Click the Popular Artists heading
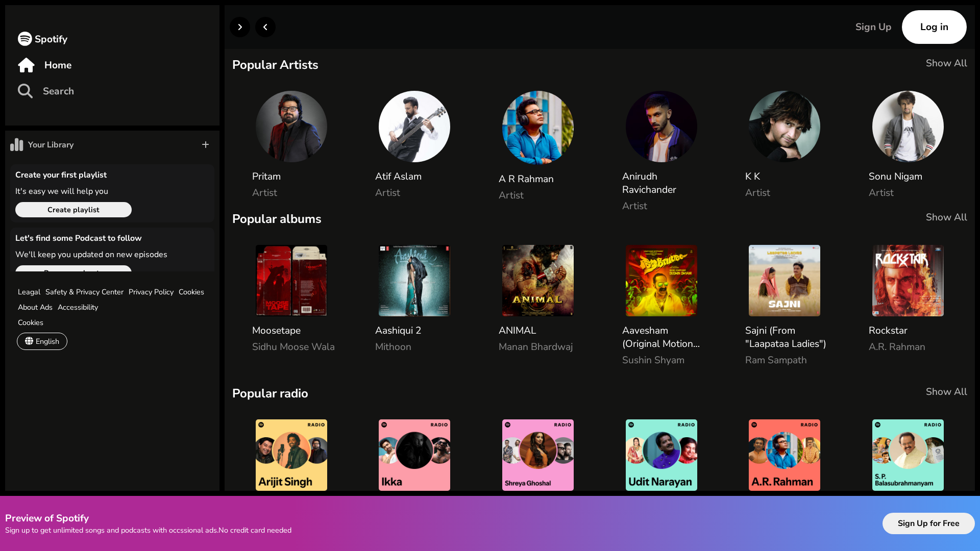 [x=275, y=65]
